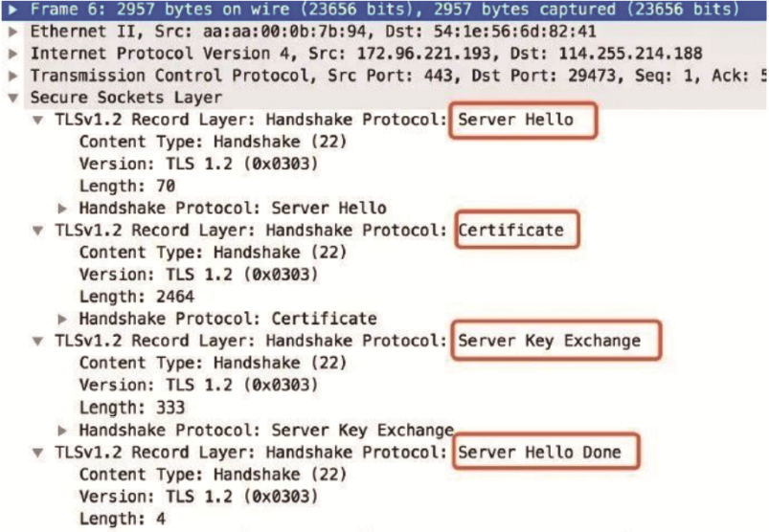Select Version field under Server Hello Done record
The image size is (769, 532).
point(198,496)
